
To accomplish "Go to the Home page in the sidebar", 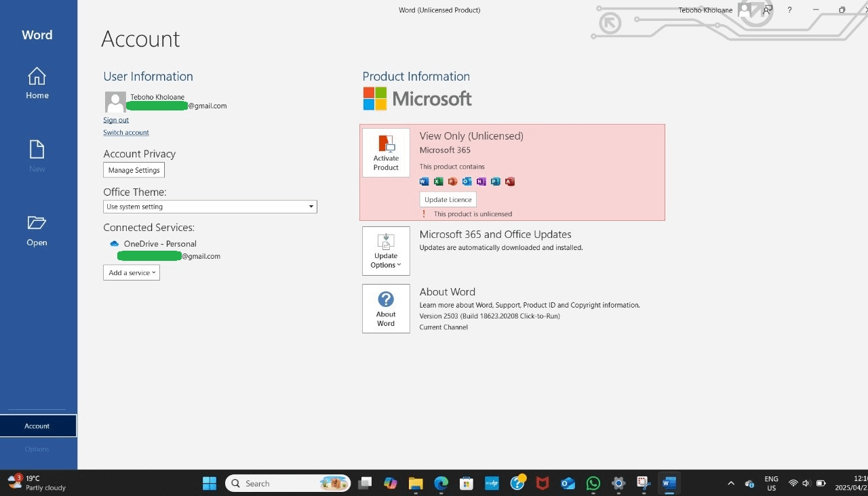I will coord(37,83).
